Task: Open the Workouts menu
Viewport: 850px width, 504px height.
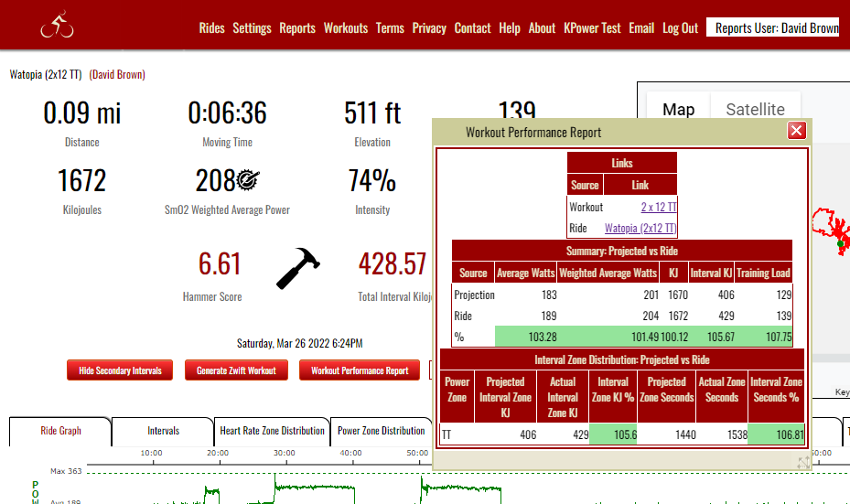Action: click(x=345, y=28)
